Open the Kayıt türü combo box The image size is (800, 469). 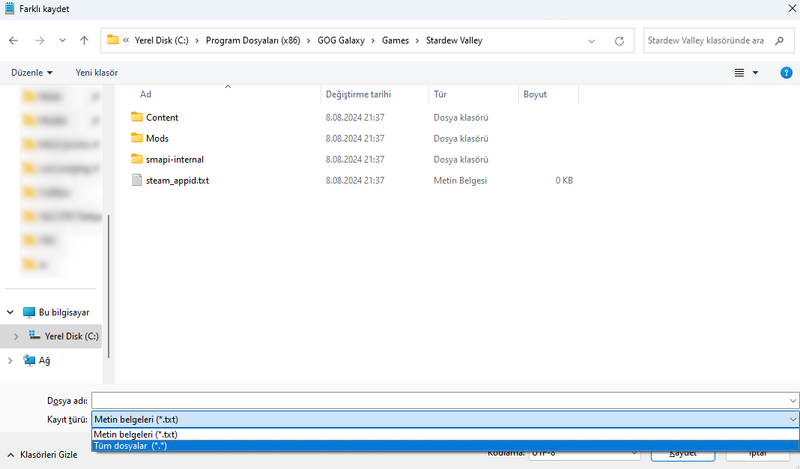click(x=445, y=419)
